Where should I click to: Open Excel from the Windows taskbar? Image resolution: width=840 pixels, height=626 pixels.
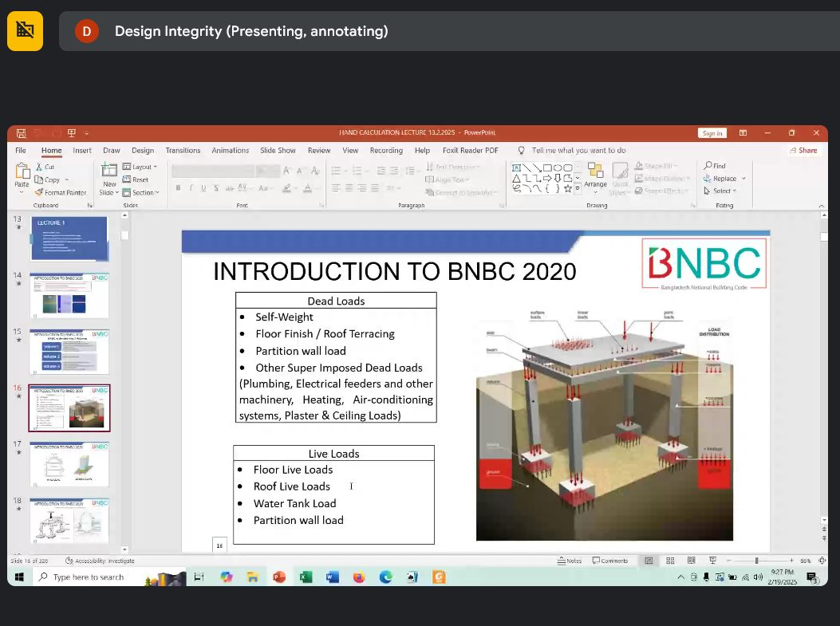306,577
